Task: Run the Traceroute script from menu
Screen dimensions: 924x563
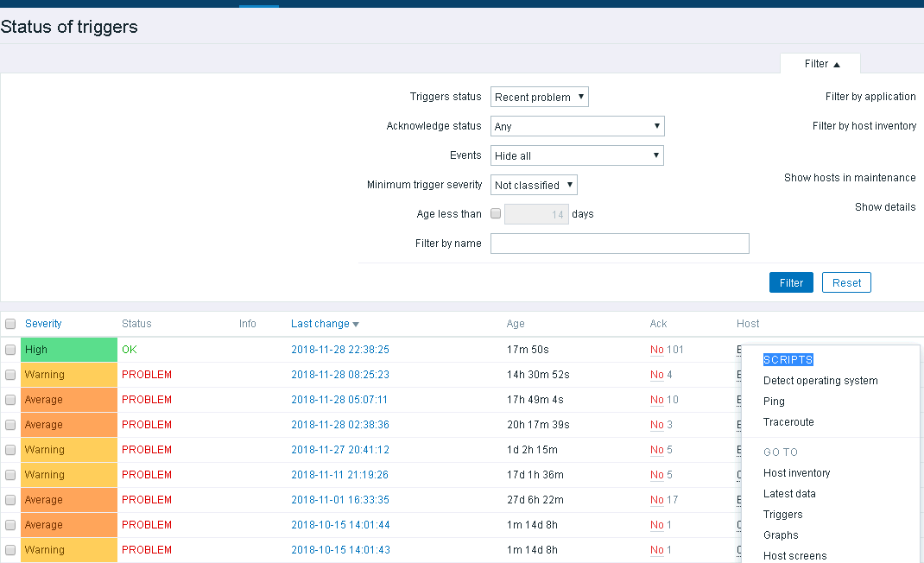Action: (x=788, y=422)
